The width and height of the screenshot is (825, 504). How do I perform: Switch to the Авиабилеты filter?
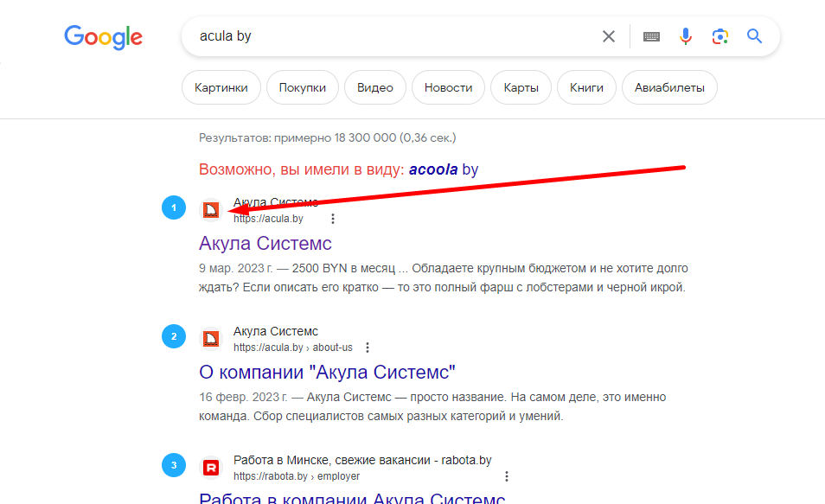click(669, 87)
